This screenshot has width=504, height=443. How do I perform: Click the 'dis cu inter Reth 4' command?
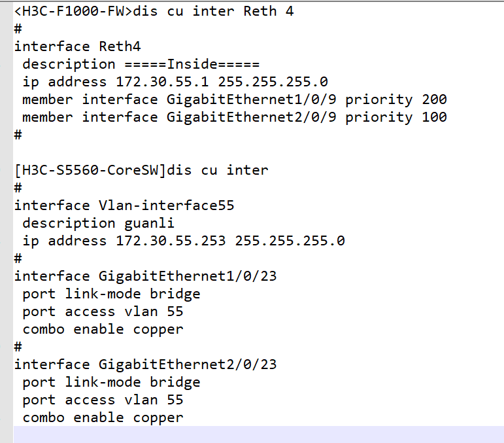point(213,11)
